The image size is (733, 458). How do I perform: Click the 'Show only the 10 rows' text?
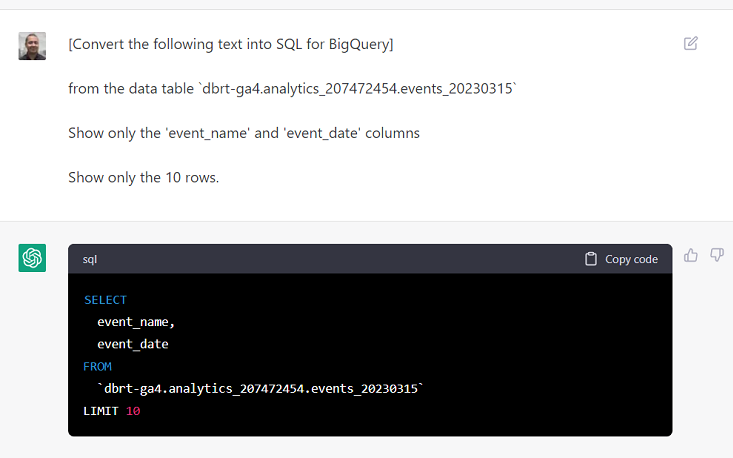point(144,178)
